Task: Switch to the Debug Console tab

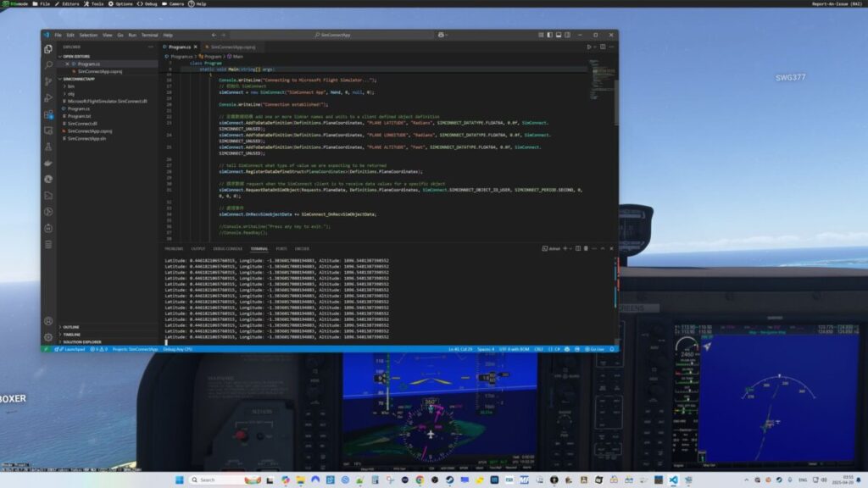Action: [227, 249]
